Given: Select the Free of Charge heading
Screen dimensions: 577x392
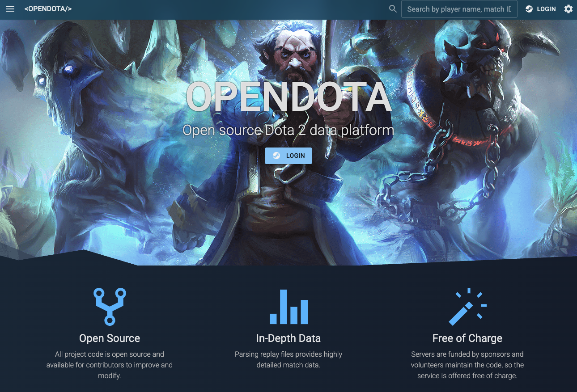Looking at the screenshot, I should click(467, 338).
